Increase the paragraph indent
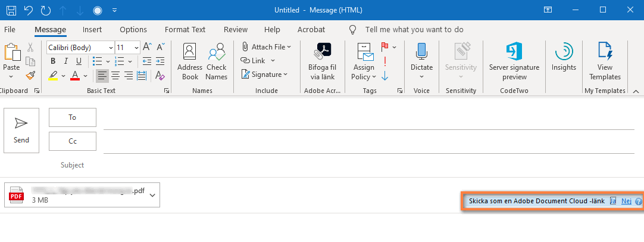This screenshot has width=644, height=242. 160,61
